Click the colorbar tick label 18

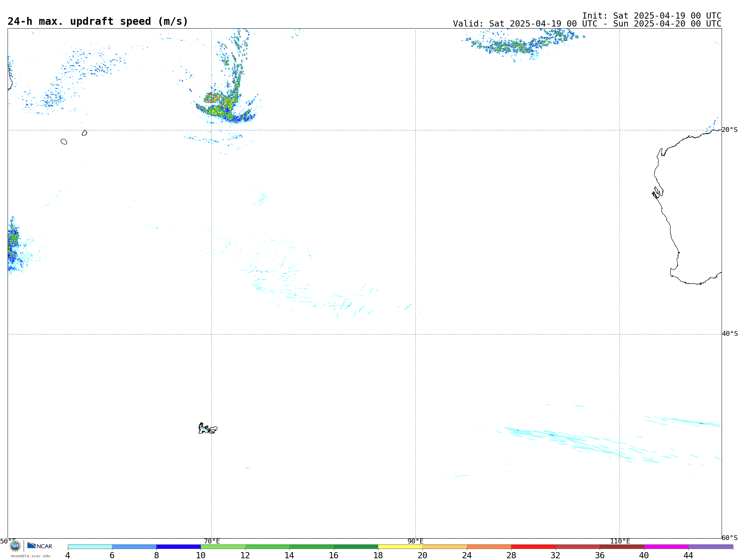pyautogui.click(x=378, y=556)
